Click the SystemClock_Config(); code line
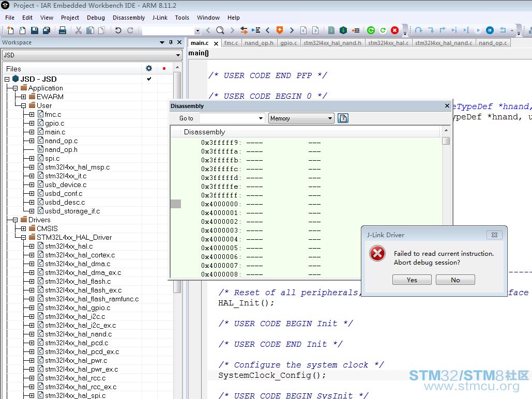Screen dimensions: 532x399 click(272, 375)
